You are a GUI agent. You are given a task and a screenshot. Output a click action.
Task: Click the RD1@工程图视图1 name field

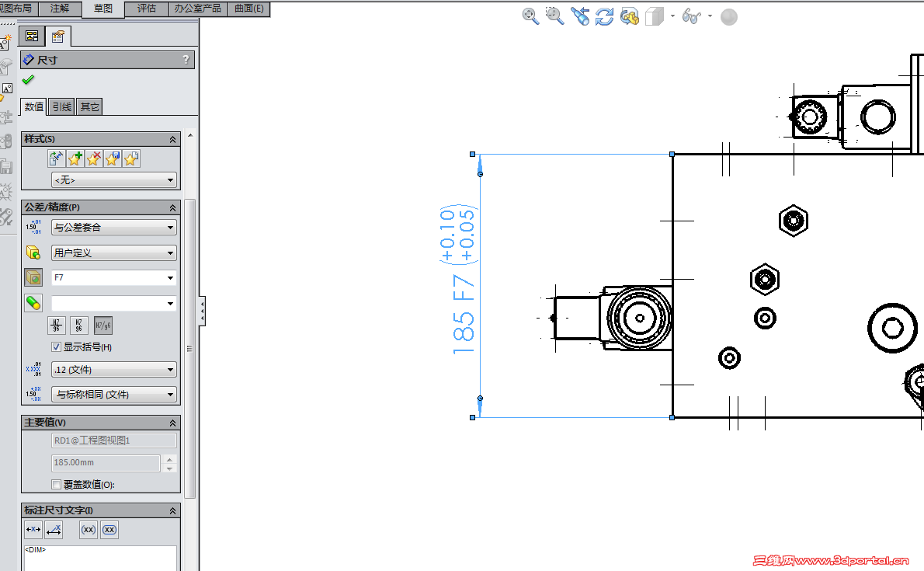(113, 440)
